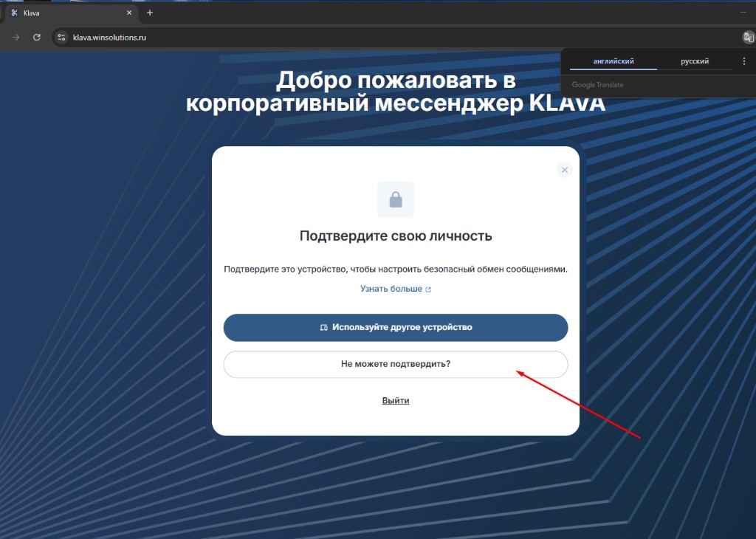Viewport: 756px width, 539px height.
Task: Select the 'русский' translation tab
Action: tap(694, 61)
